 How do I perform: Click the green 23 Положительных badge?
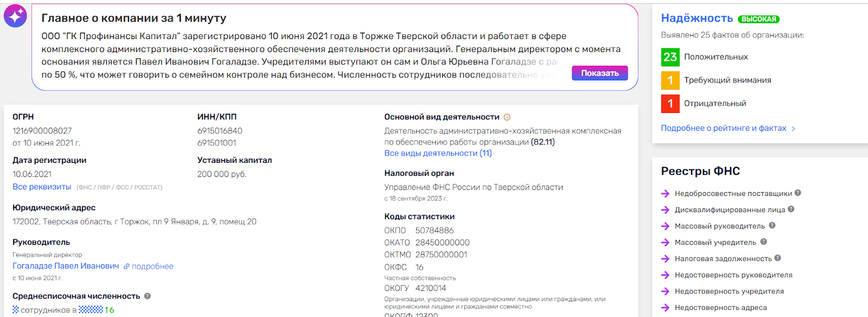670,57
